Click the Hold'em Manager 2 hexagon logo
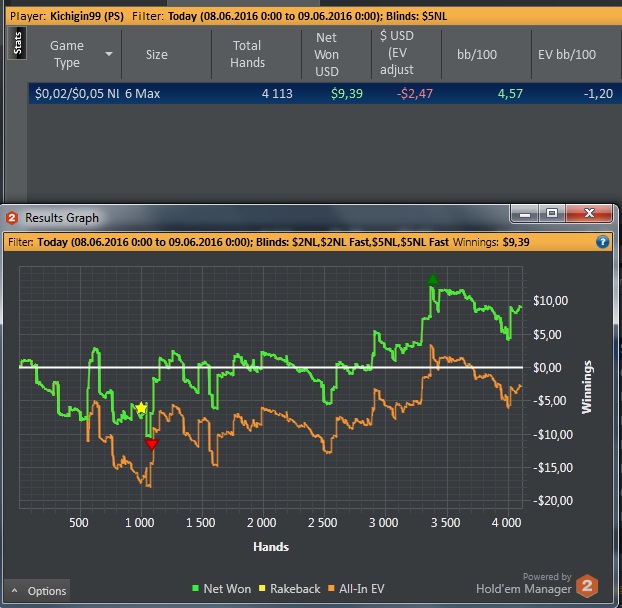 tap(587, 586)
